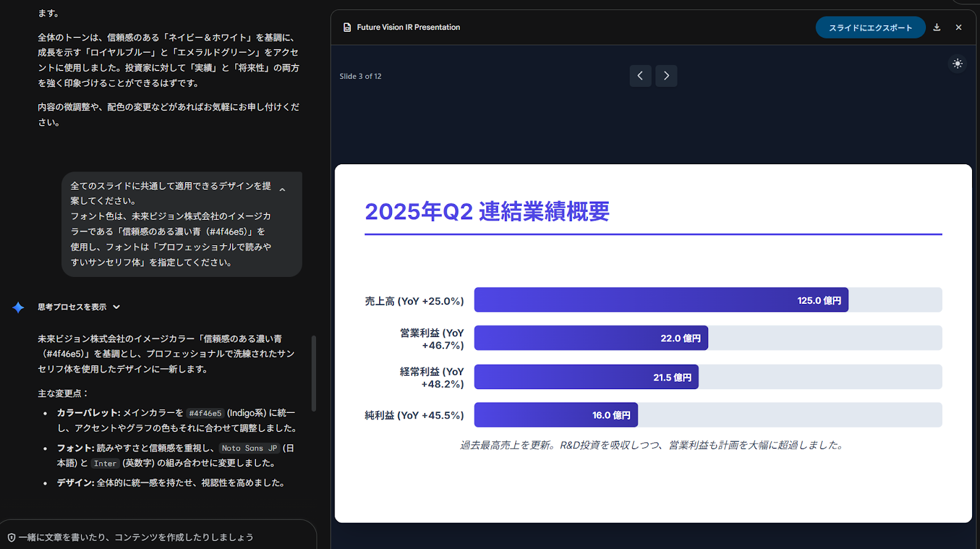Click the Slide 3 of 12 counter
This screenshot has height=549, width=980.
click(360, 77)
